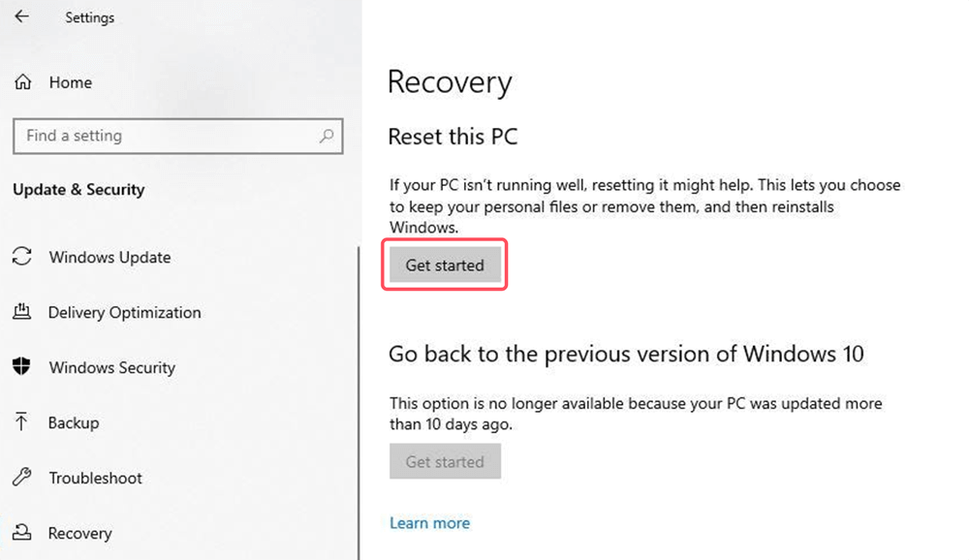Open Windows Security via its shield icon

click(21, 367)
